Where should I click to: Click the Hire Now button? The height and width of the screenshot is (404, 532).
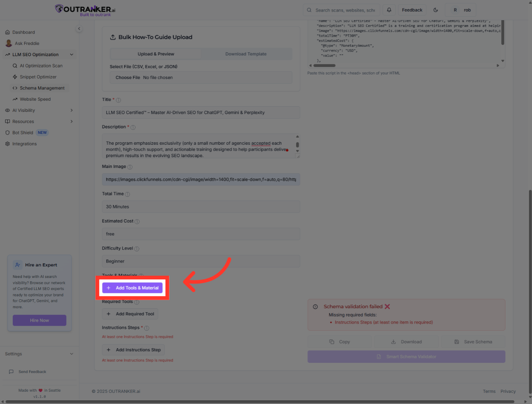(x=39, y=320)
